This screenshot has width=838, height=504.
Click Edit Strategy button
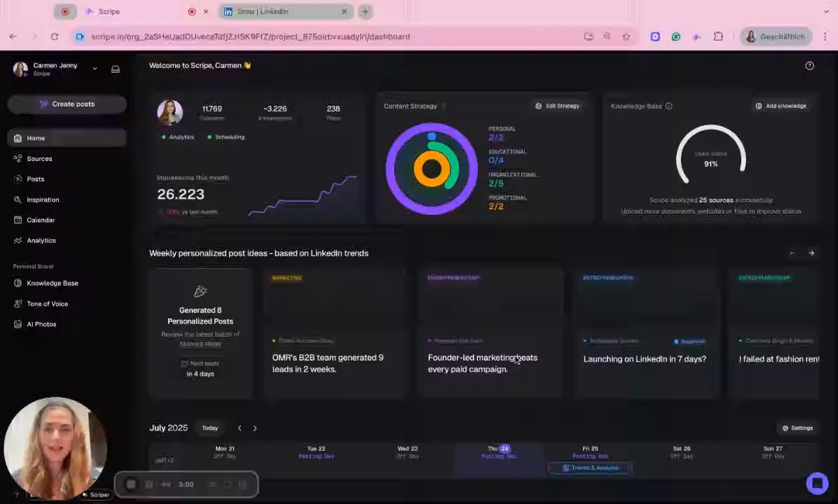[x=558, y=106]
